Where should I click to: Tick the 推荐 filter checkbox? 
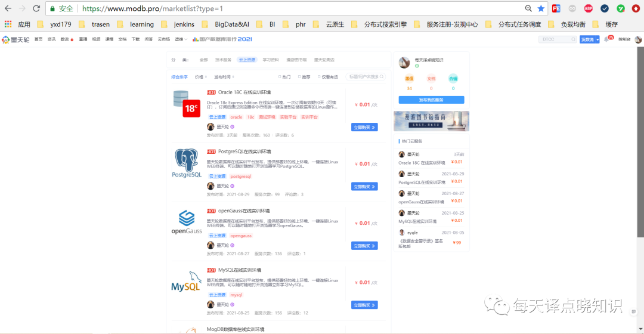coord(299,77)
